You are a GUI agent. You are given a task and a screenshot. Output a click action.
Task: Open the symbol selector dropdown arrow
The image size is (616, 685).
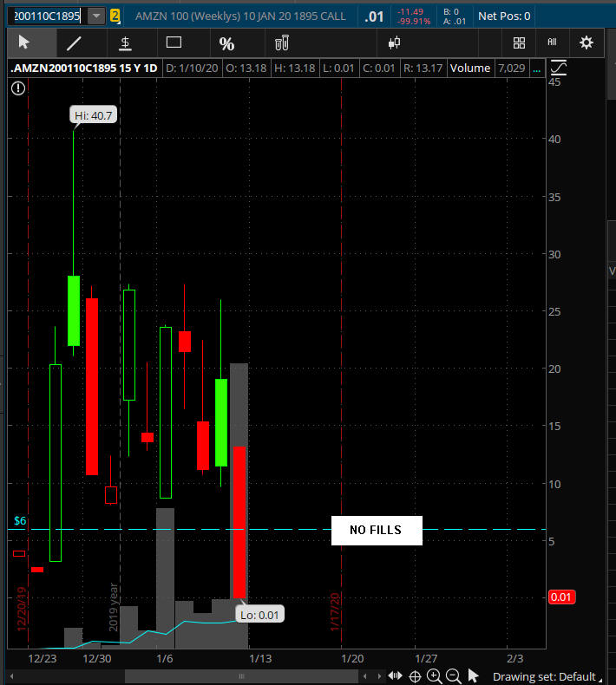(96, 16)
